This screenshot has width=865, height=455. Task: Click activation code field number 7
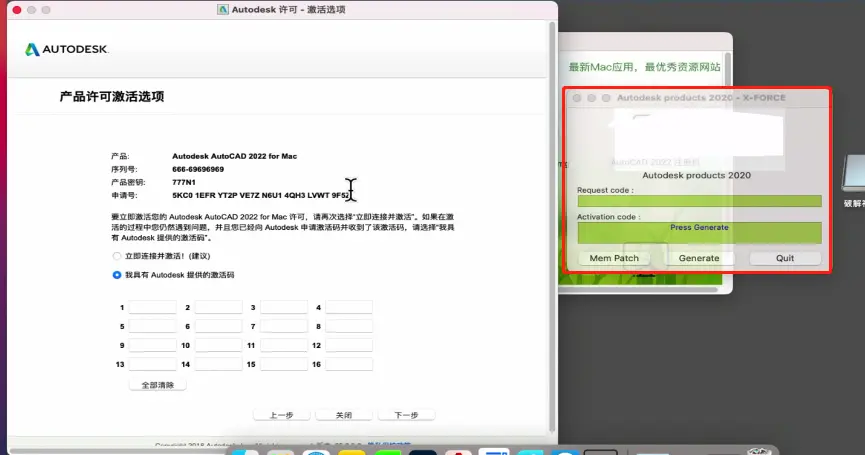(284, 326)
